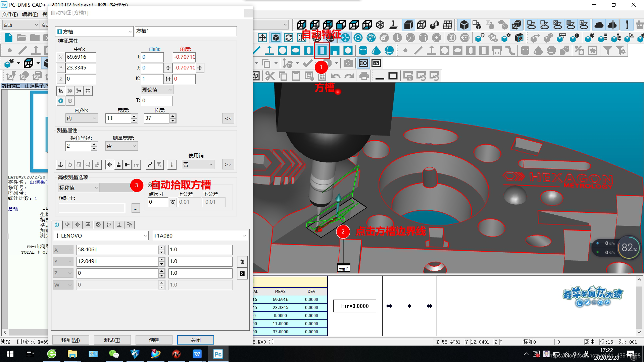The height and width of the screenshot is (362, 644).
Task: Click the solid shaded cube view icon
Action: 408,25
